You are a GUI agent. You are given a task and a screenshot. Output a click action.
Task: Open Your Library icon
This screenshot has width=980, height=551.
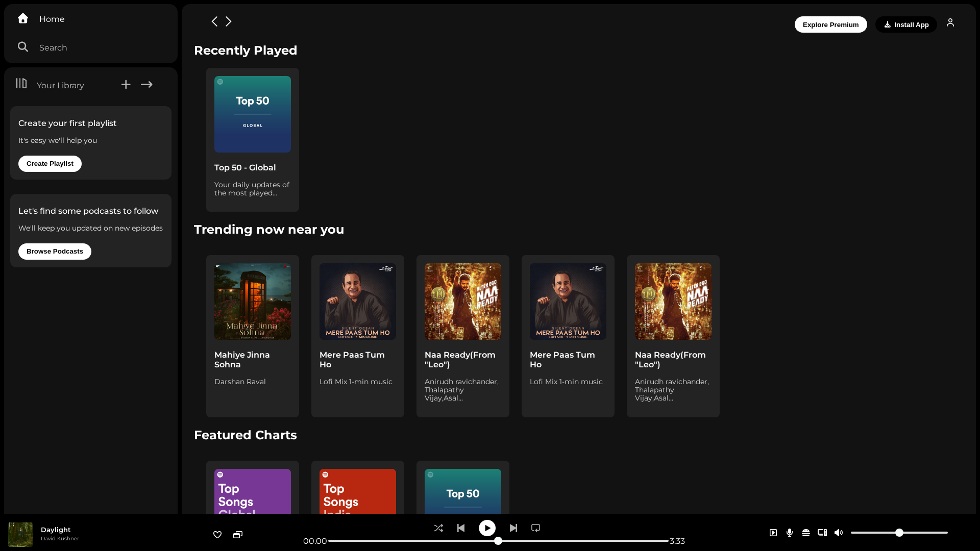click(21, 83)
